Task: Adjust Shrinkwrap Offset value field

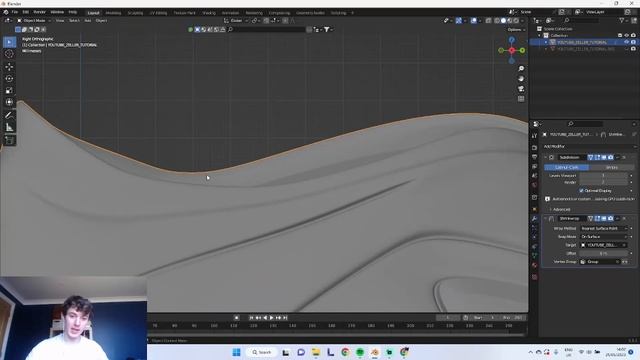Action: [604, 253]
